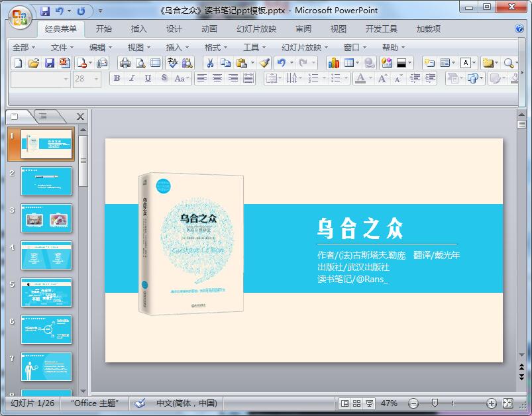Image resolution: width=532 pixels, height=416 pixels.
Task: Open the font name combo box
Action: tap(40, 79)
